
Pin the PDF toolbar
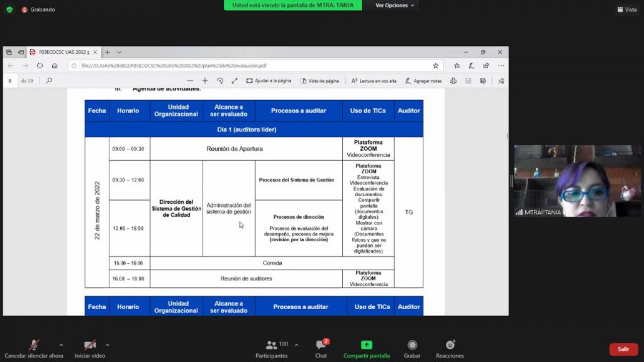tap(501, 80)
